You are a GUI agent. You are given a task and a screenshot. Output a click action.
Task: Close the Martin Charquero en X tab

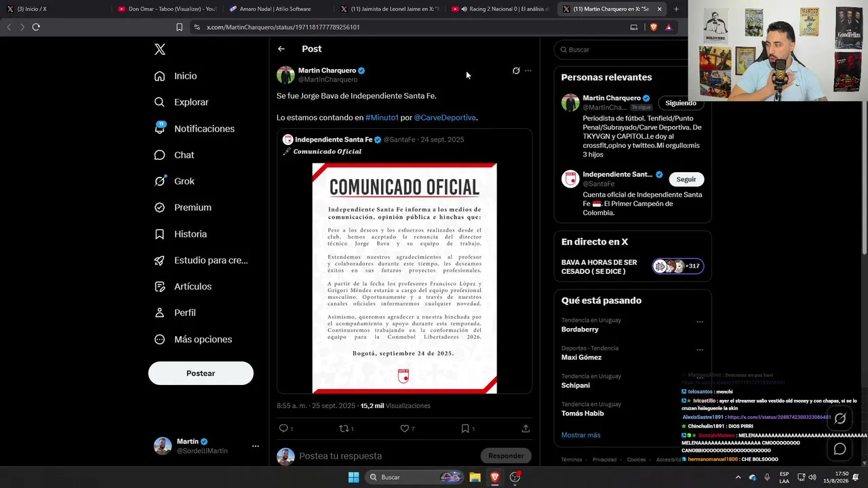(x=659, y=9)
